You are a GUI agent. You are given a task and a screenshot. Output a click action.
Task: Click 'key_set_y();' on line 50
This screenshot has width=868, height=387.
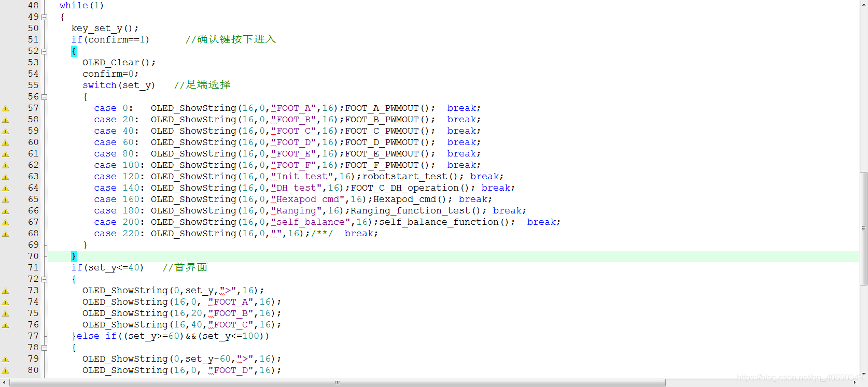pyautogui.click(x=105, y=28)
